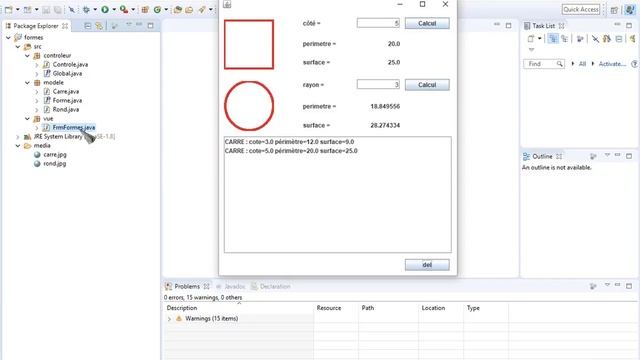Maximize the Outline view

[x=629, y=156]
